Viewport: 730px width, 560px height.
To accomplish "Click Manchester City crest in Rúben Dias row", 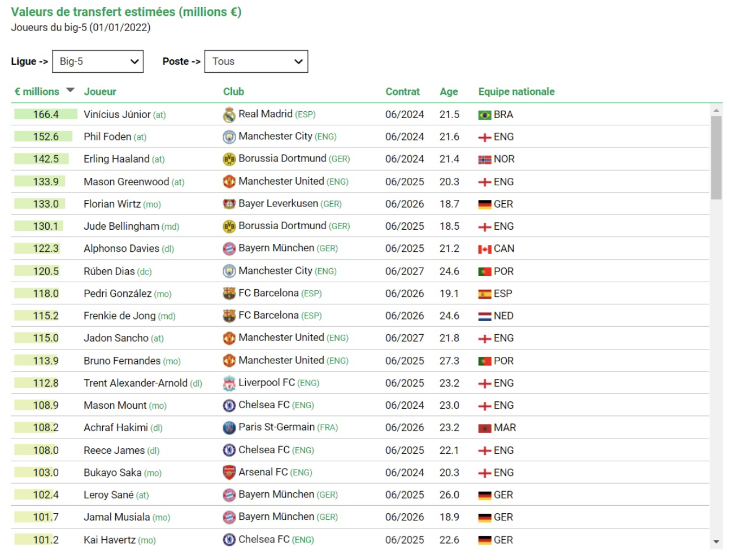I will pyautogui.click(x=229, y=272).
